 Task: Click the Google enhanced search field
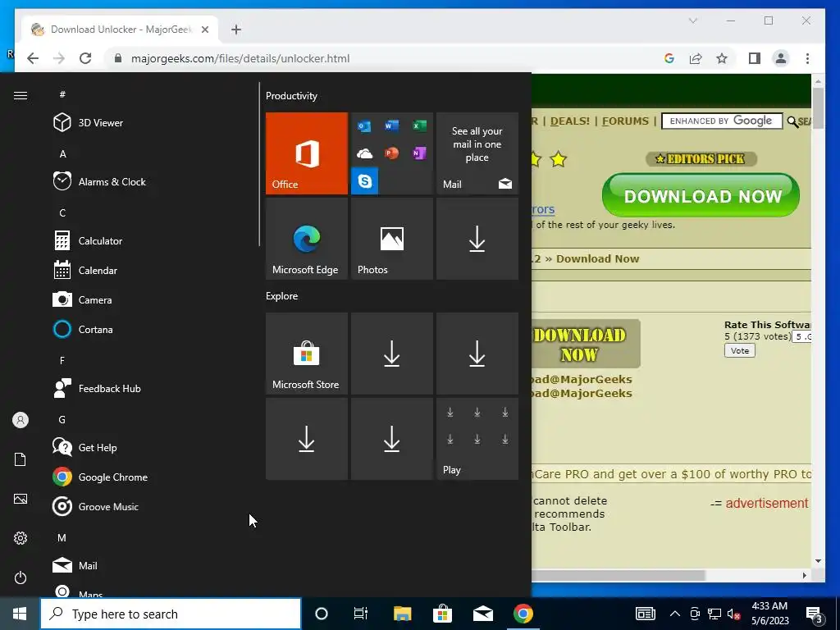click(x=722, y=121)
